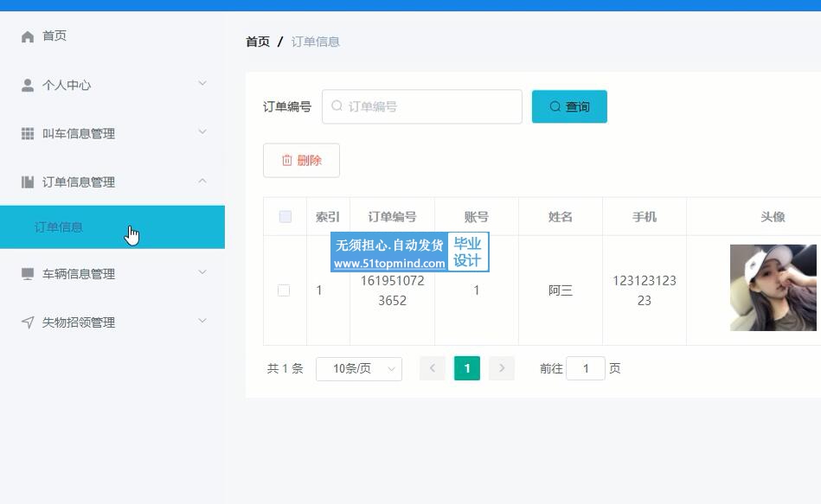Click the 账号 column header
The width and height of the screenshot is (821, 504).
[477, 217]
